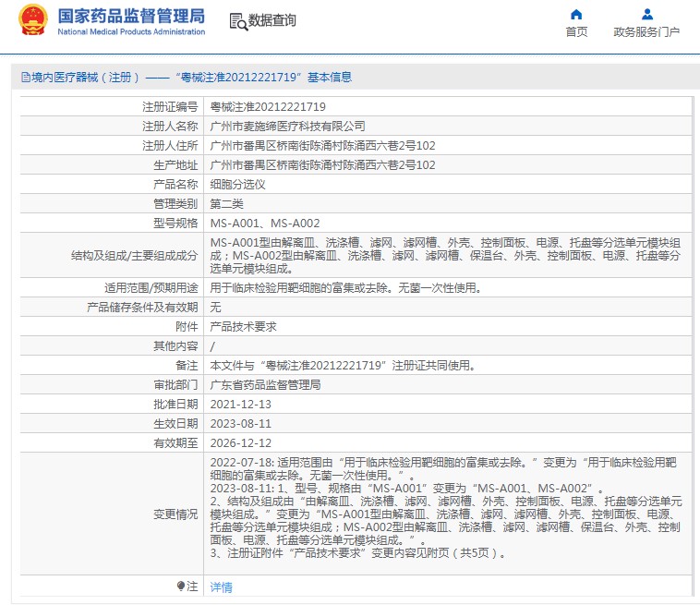
Task: Click the bulb icon beside 注
Action: [181, 587]
